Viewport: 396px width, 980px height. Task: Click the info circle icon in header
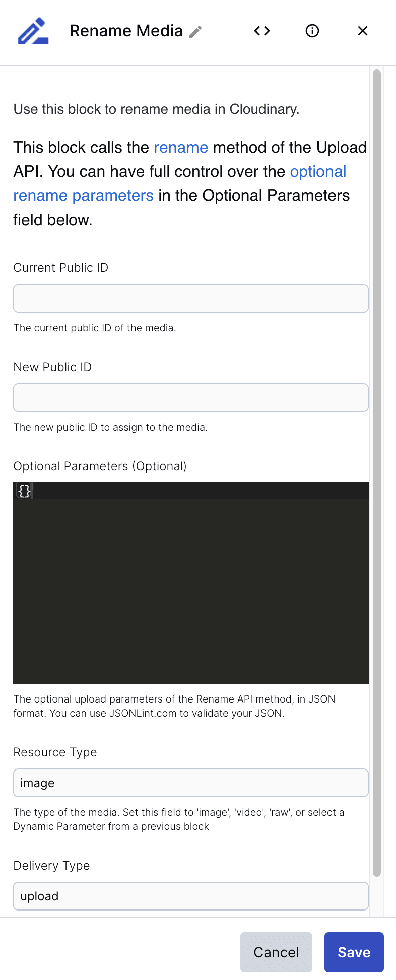pos(312,31)
